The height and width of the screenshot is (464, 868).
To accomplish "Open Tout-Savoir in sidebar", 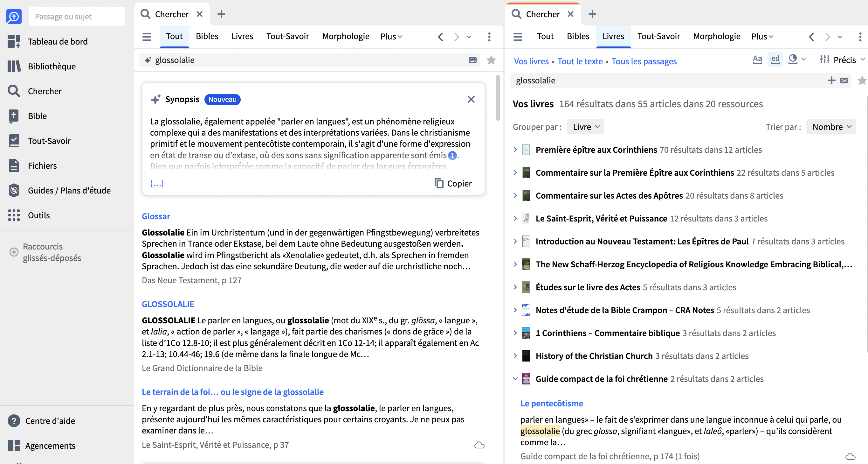I will click(x=39, y=141).
